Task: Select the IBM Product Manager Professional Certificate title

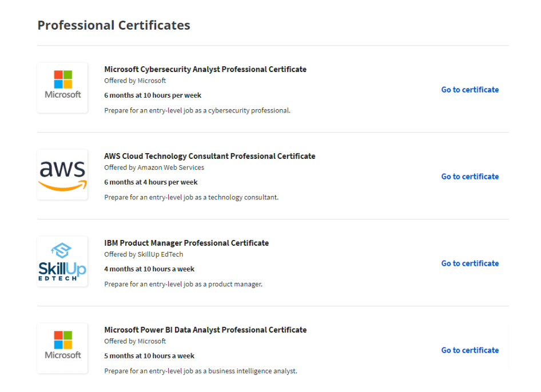Action: (186, 243)
